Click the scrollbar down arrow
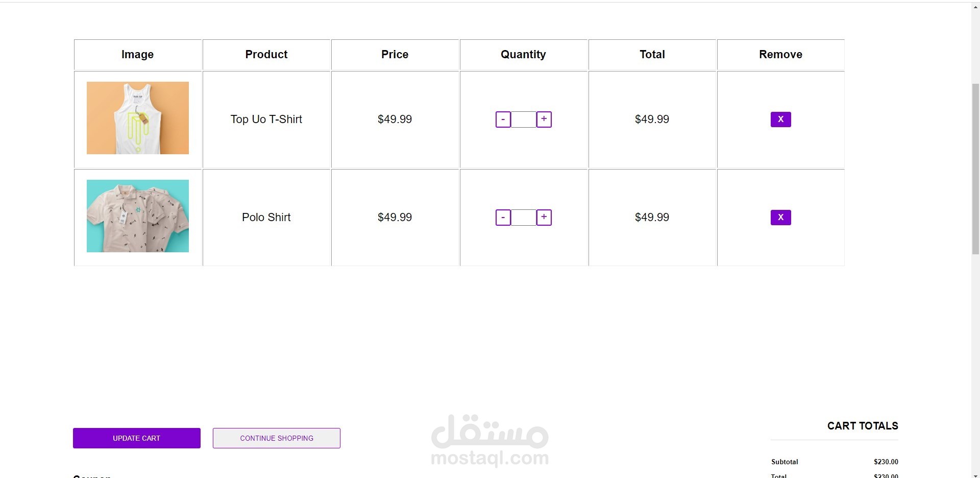This screenshot has width=980, height=478. point(975,475)
